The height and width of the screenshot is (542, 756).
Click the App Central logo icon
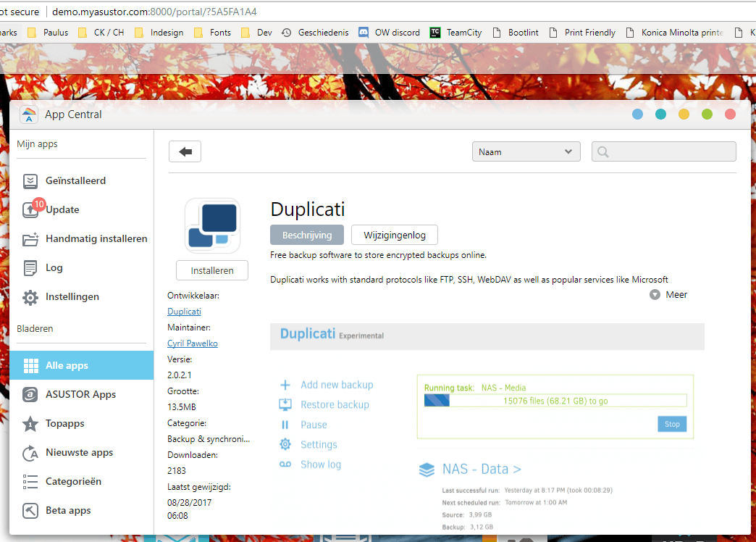pyautogui.click(x=29, y=115)
